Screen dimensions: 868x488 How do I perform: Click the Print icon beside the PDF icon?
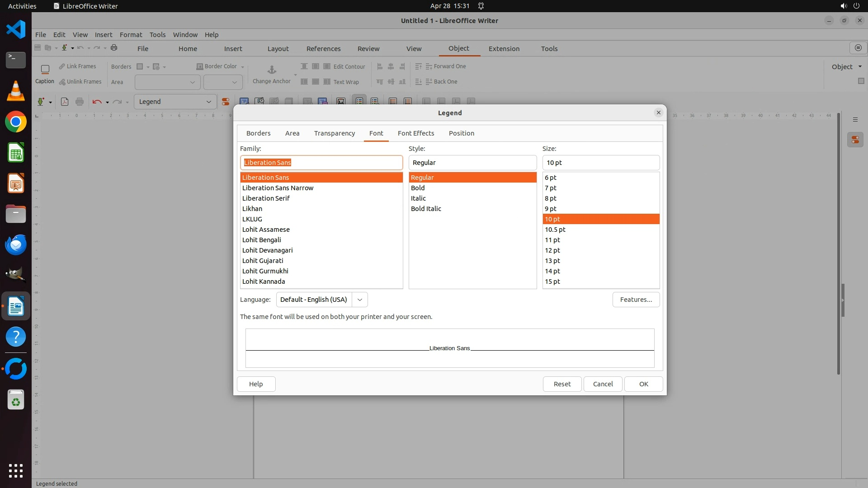pos(80,102)
